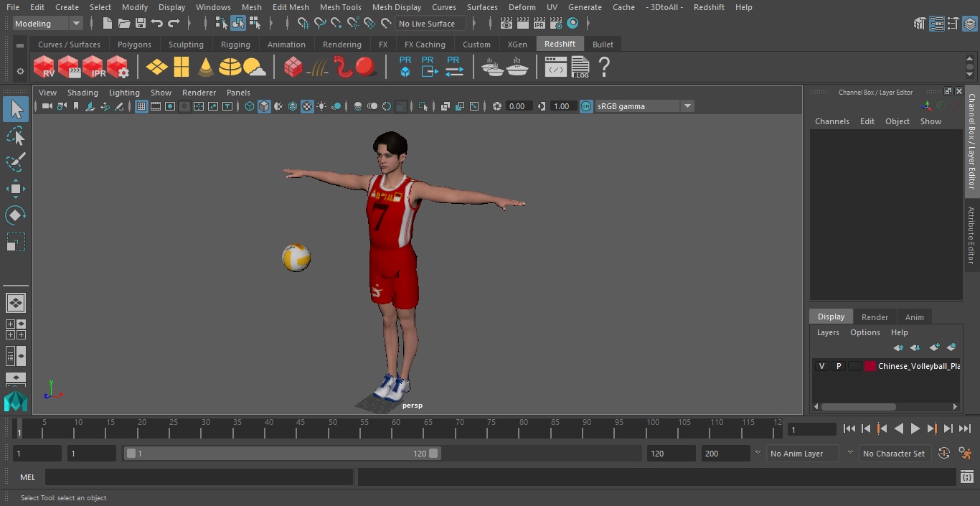Play the animation forwards
The width and height of the screenshot is (980, 506).
915,428
